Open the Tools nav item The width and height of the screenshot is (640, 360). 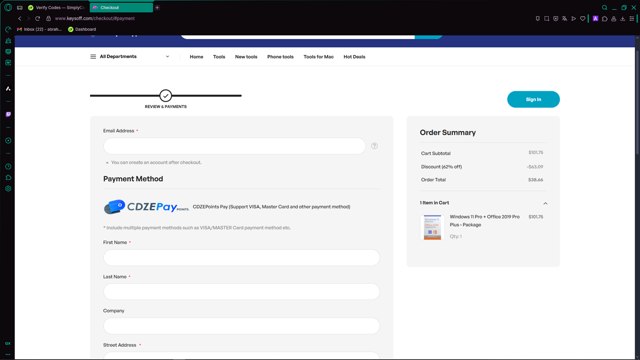tap(219, 57)
